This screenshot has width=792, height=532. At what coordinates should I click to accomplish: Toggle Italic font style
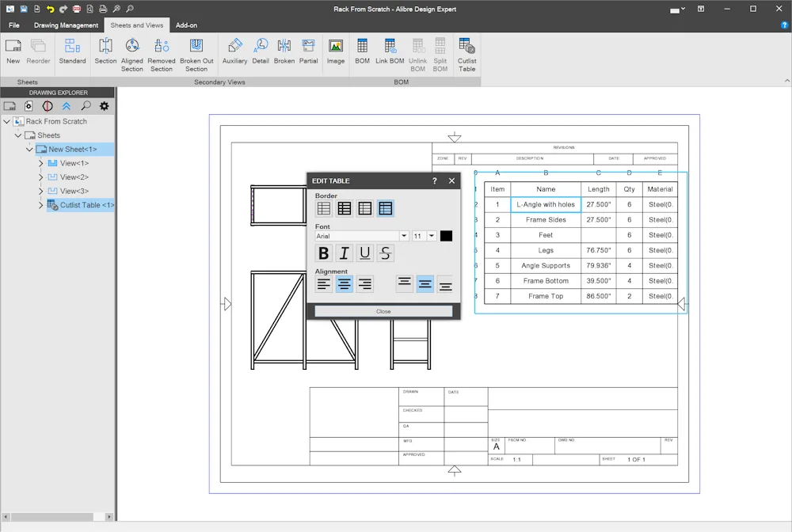click(x=345, y=253)
